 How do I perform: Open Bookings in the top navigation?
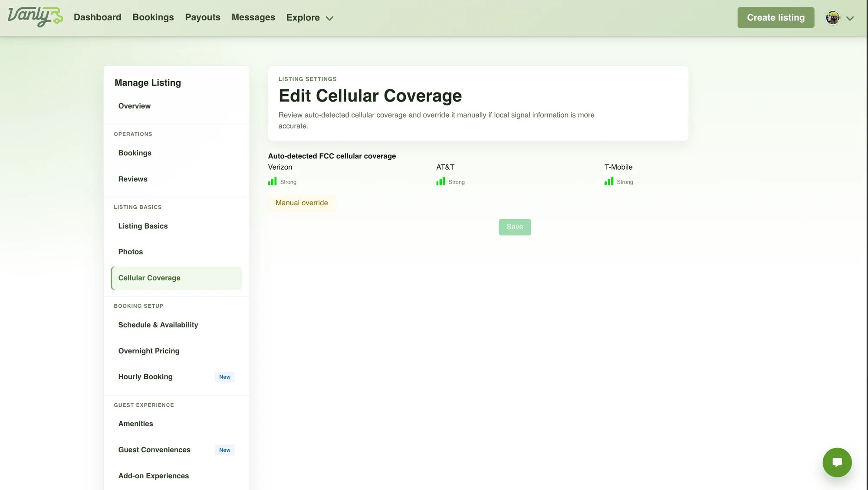coord(153,17)
